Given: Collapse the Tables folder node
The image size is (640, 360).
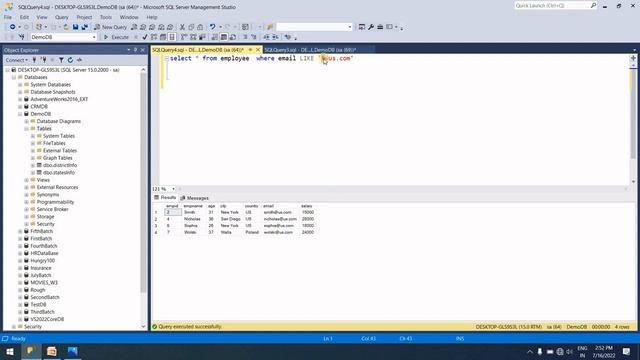Looking at the screenshot, I should click(x=27, y=129).
